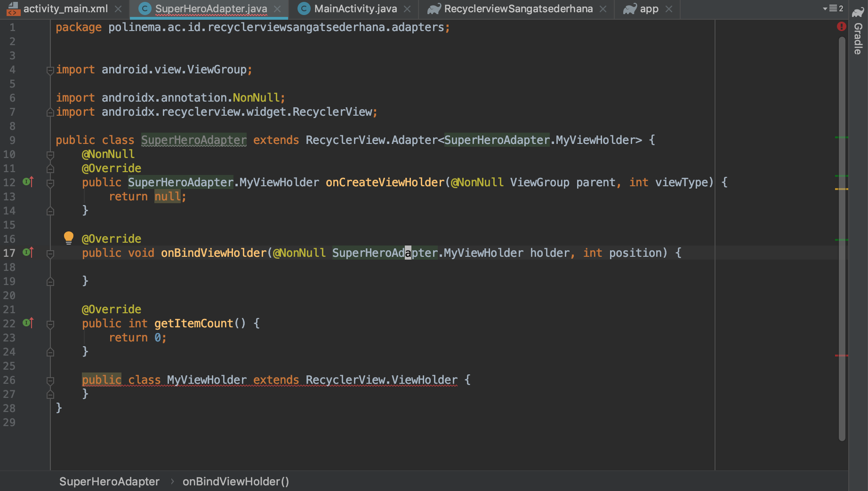
Task: Close the app tab
Action: (669, 9)
